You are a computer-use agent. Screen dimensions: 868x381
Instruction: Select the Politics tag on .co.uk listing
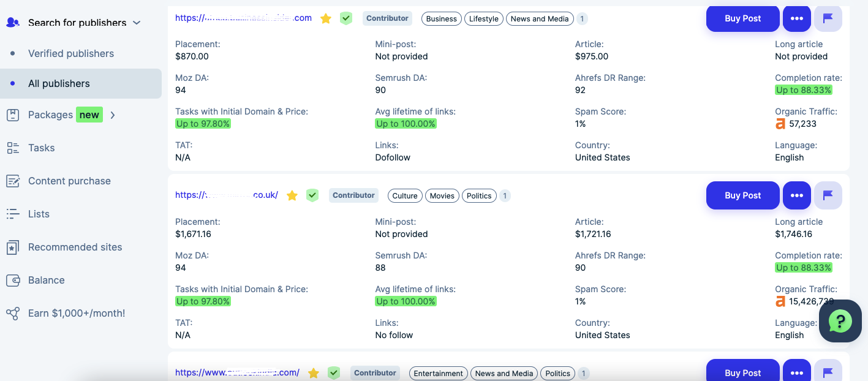pyautogui.click(x=479, y=196)
